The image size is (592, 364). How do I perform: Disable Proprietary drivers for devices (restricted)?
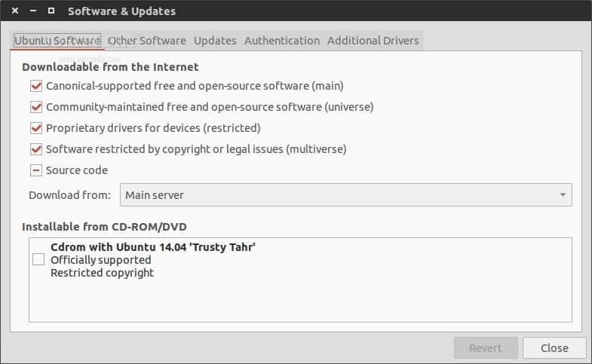click(36, 128)
